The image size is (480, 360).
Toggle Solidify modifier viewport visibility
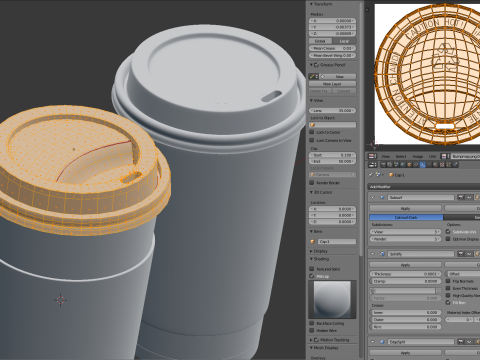[469, 254]
